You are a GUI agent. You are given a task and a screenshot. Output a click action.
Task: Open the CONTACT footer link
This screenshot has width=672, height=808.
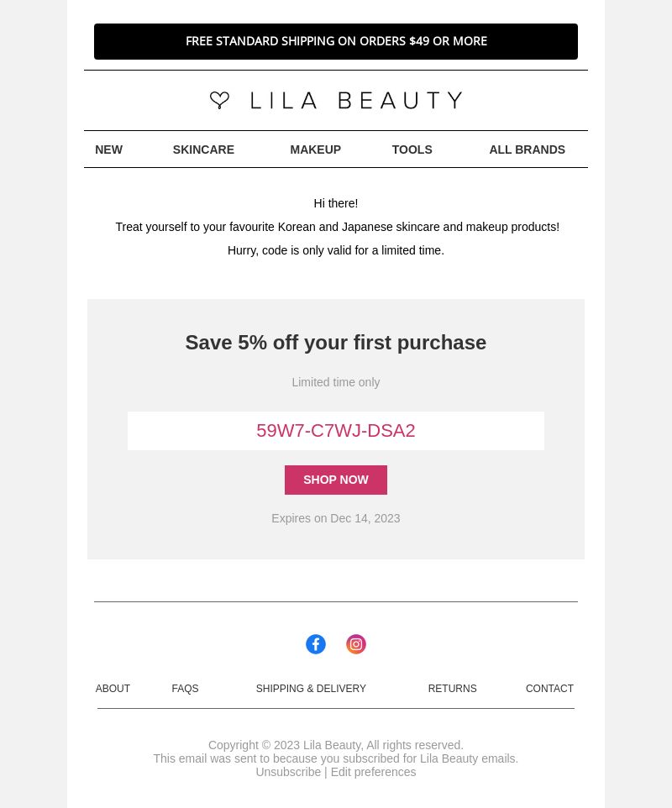pos(549,689)
